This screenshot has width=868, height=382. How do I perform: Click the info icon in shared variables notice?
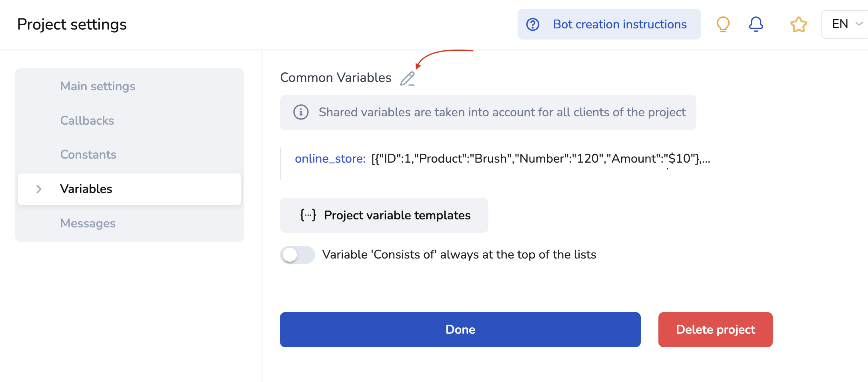pos(301,112)
